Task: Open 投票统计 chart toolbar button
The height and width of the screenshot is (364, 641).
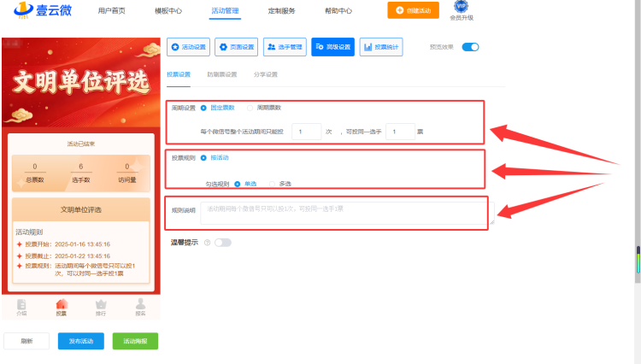Action: pos(381,47)
